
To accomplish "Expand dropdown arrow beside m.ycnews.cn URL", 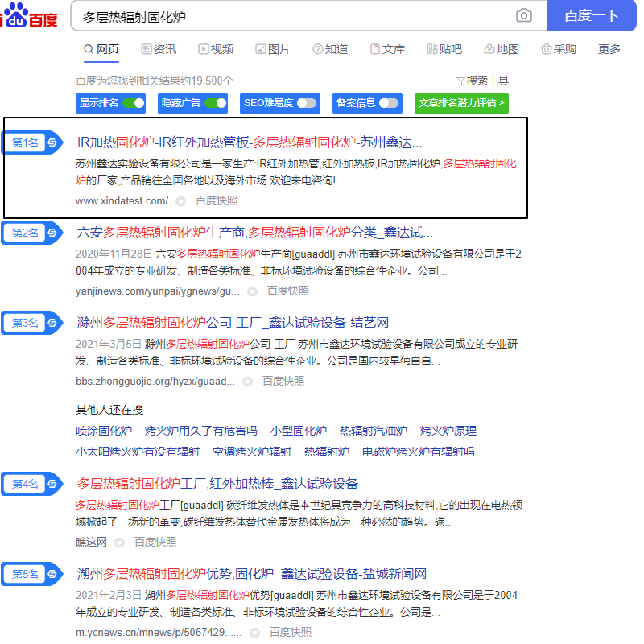I will [x=254, y=633].
